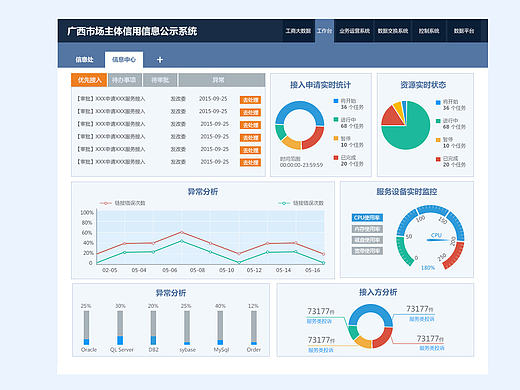The image size is (520, 390).
Task: Click 去处理 button in the bottom list row
Action: point(250,162)
